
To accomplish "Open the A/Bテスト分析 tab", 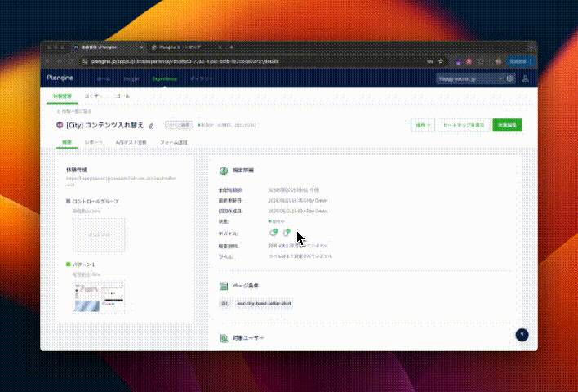I will (x=131, y=142).
